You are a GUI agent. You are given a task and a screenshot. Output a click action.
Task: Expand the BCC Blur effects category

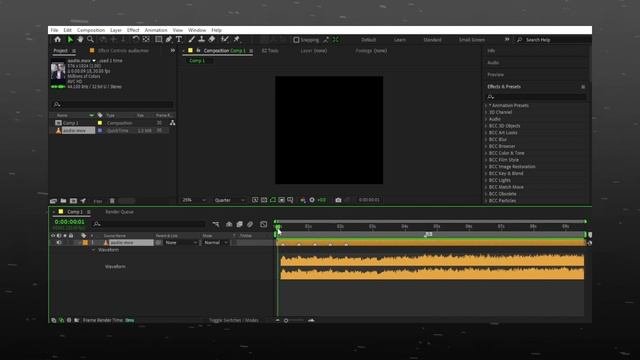pos(486,140)
